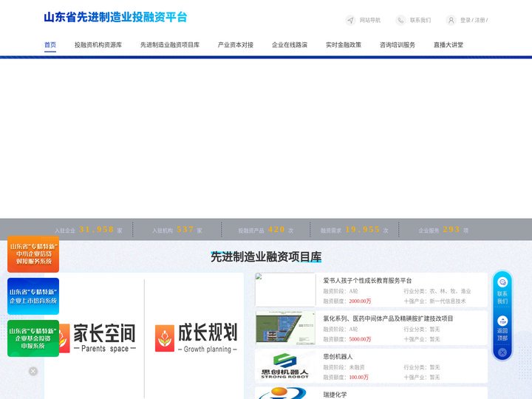Open project 氯化系列、医药中间体产品及精磺胺扩建技改项目
This screenshot has height=399, width=532.
pos(388,318)
